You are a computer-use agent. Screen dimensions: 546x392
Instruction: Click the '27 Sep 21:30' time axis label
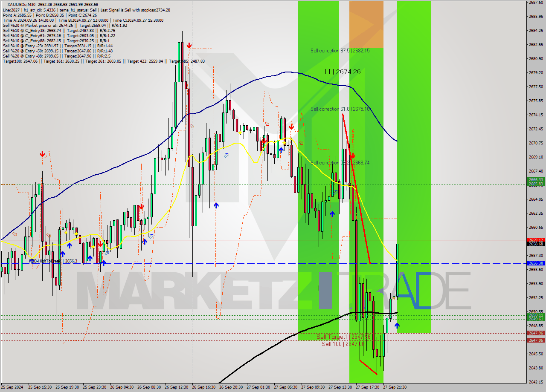[395, 387]
